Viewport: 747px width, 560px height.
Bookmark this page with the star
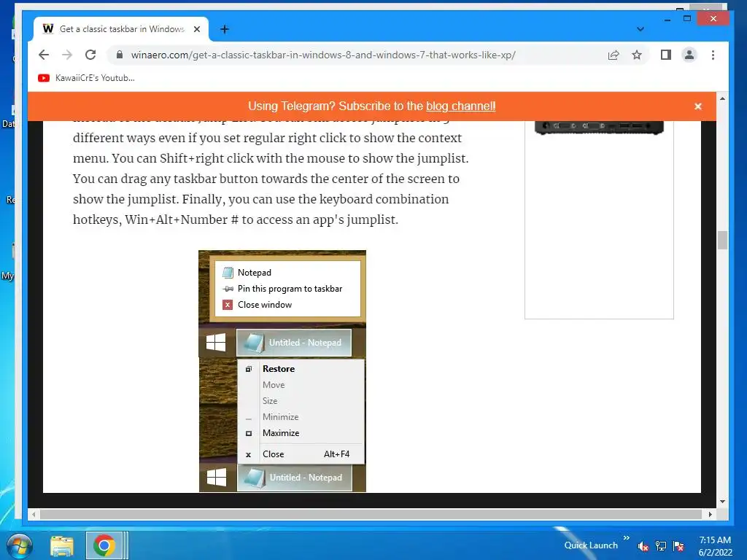click(x=637, y=55)
